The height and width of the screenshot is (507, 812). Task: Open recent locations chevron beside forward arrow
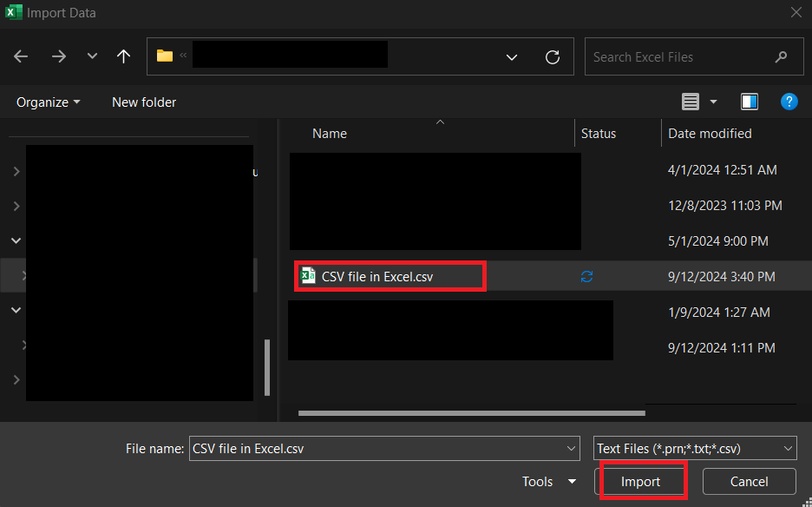[x=92, y=56]
